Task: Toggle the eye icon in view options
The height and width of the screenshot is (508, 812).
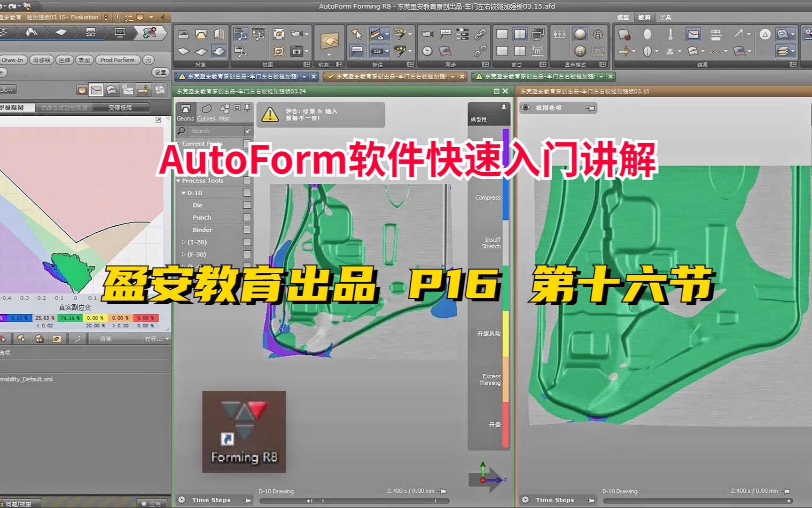Action: coord(526,108)
